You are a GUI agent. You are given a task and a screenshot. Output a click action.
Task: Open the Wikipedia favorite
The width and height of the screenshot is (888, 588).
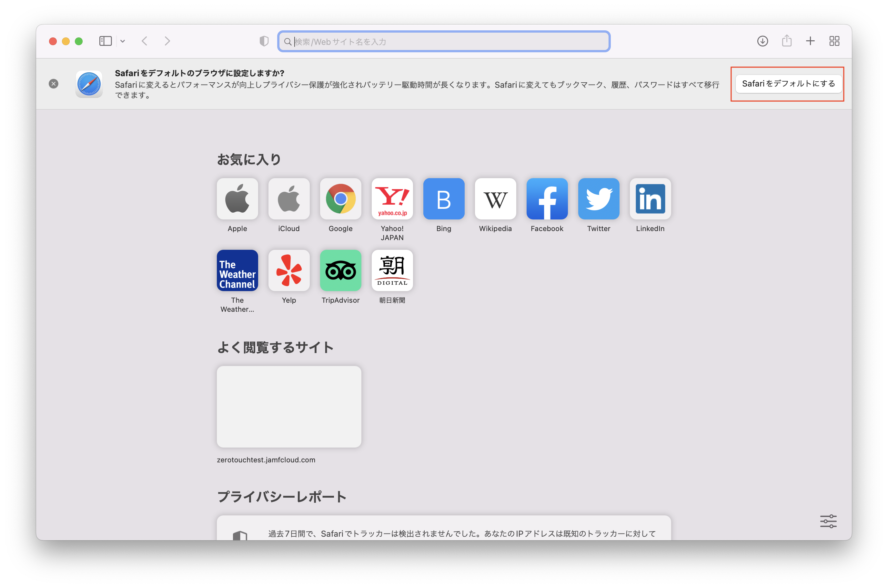496,199
